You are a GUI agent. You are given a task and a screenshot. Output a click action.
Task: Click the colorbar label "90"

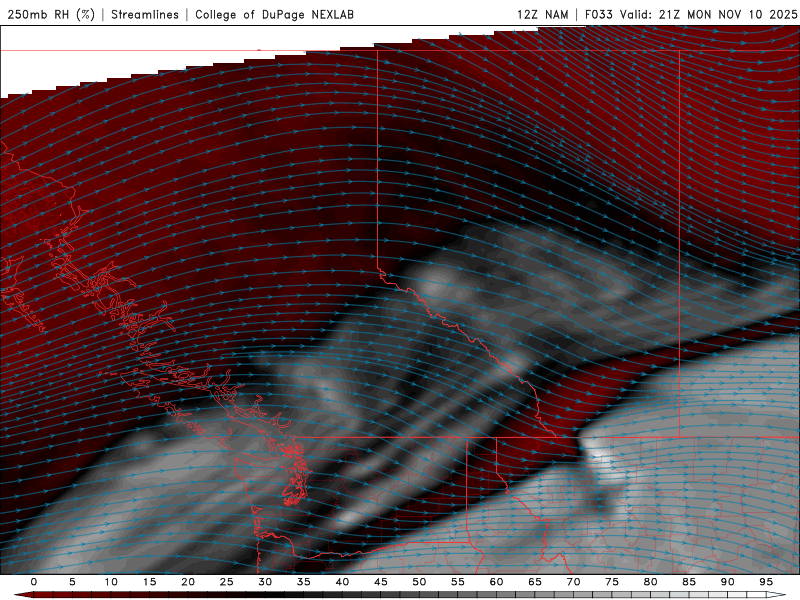point(727,582)
